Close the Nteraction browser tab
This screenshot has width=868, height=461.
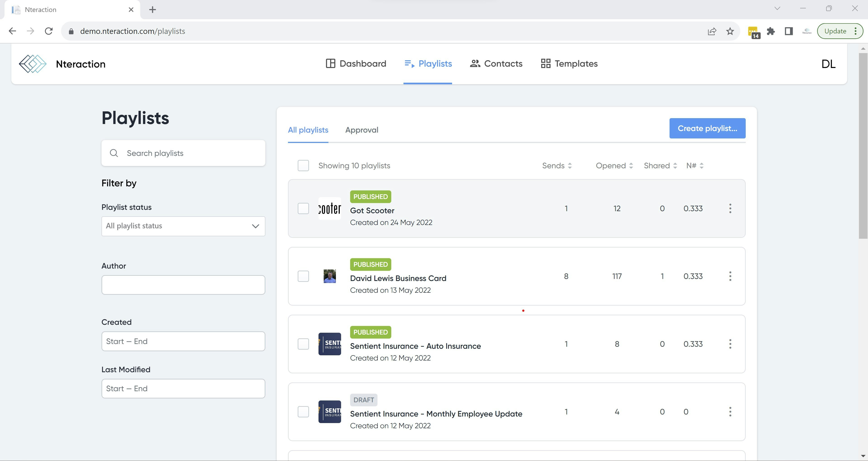(131, 10)
